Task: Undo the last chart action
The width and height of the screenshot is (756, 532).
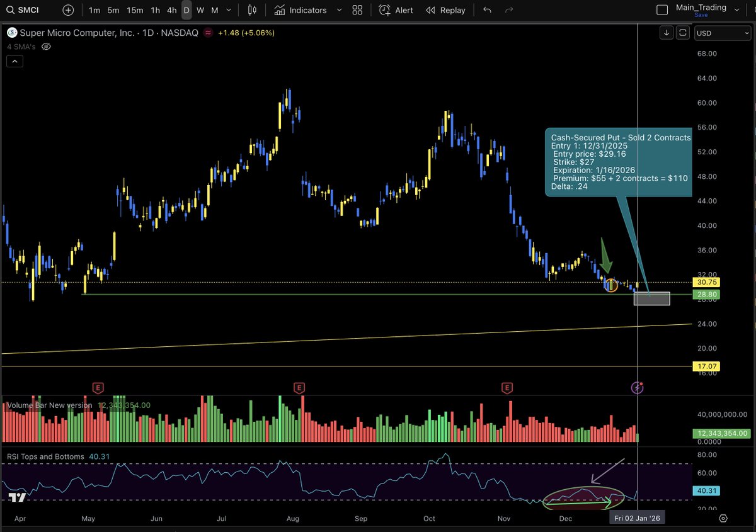Action: tap(487, 10)
